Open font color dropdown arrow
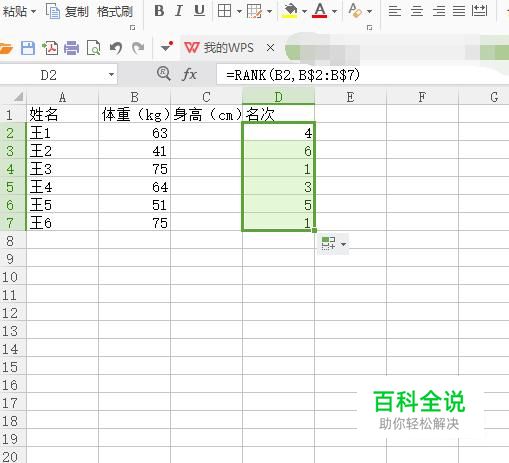Viewport: 509px width, 463px height. coord(335,12)
